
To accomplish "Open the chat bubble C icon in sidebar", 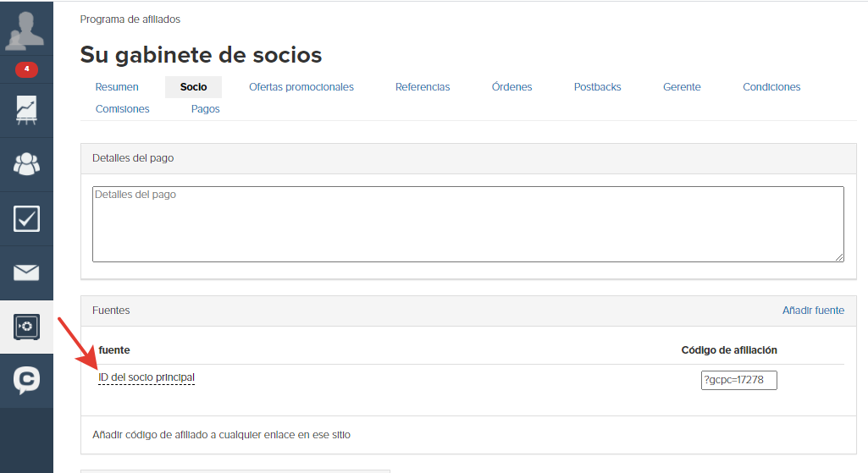I will [26, 381].
